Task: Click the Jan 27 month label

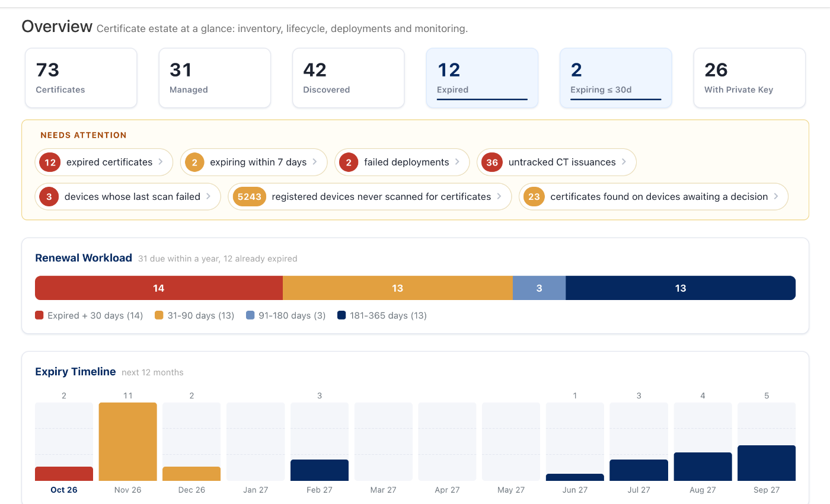Action: pyautogui.click(x=256, y=490)
